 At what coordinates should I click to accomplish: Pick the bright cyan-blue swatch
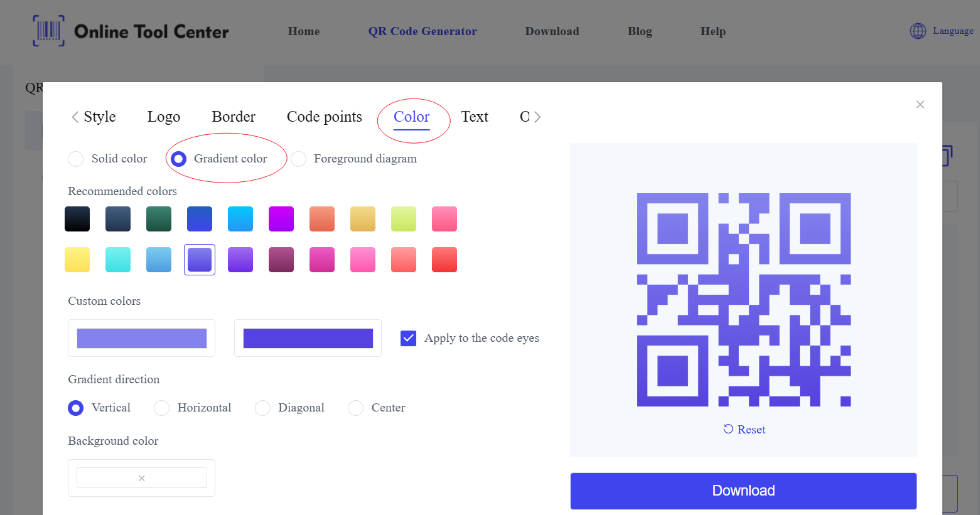(240, 219)
